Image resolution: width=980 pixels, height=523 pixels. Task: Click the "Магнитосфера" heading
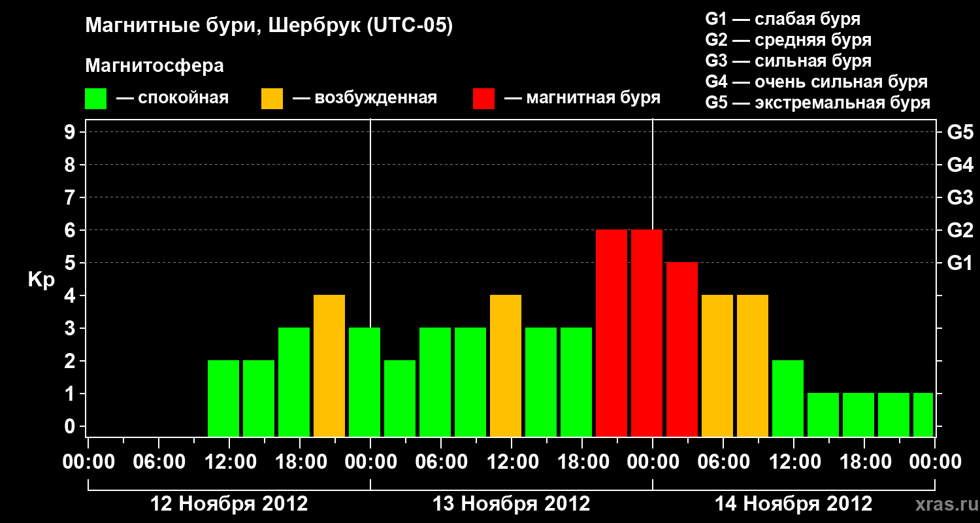click(x=155, y=66)
